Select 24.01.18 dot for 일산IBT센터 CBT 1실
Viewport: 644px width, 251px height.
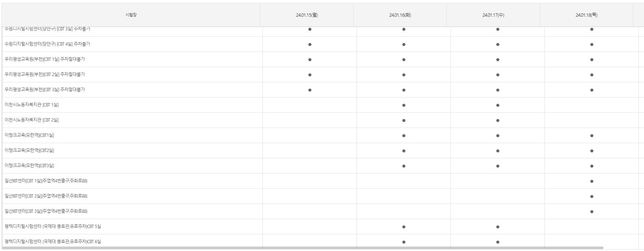(592, 181)
